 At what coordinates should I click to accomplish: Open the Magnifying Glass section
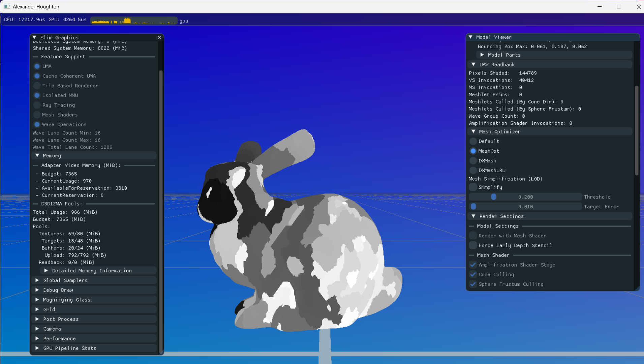tap(37, 300)
